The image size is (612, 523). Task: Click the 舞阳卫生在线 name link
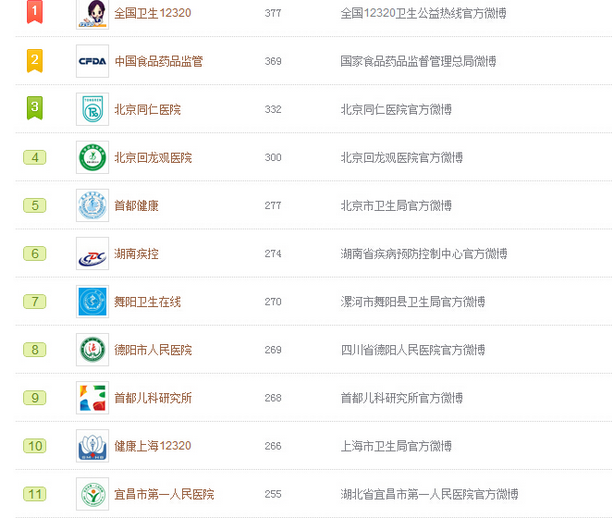click(148, 302)
